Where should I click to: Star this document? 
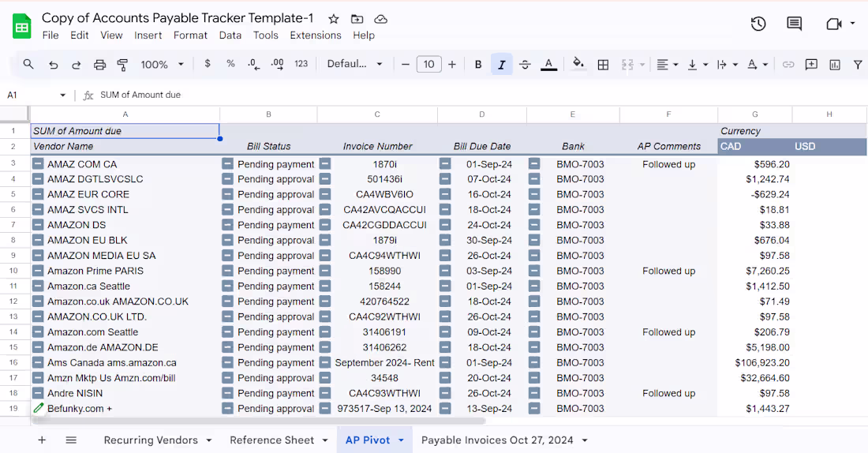pos(334,18)
